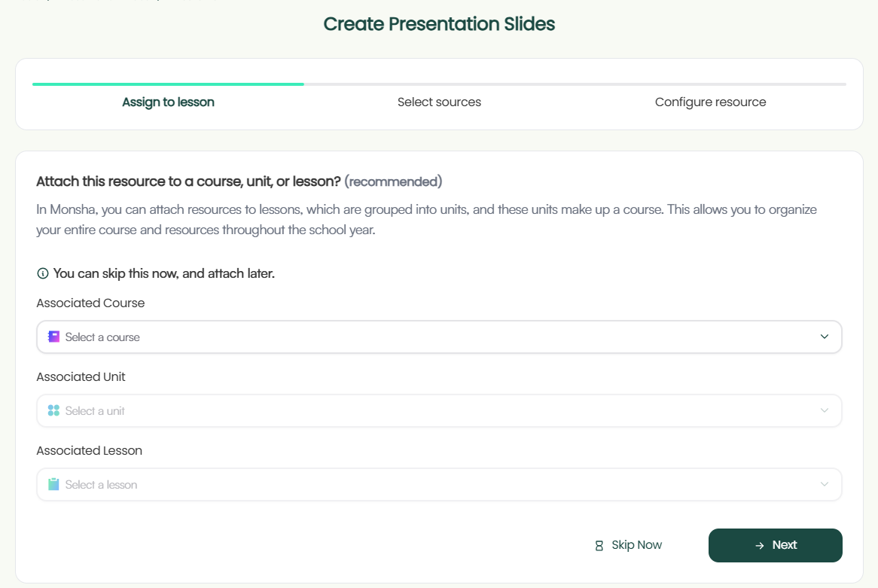Expand the unit dropdown chevron

[x=825, y=411]
